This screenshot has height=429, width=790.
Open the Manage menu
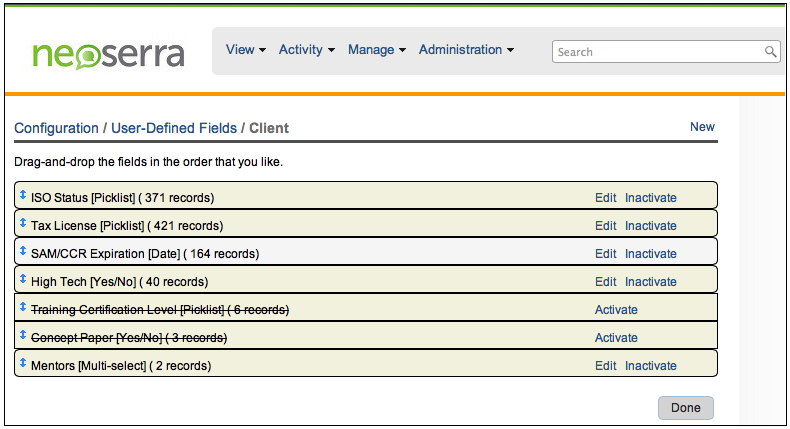pos(376,50)
